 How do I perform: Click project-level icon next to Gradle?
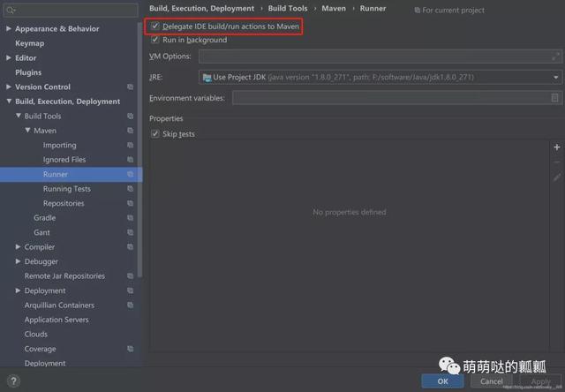(x=130, y=217)
